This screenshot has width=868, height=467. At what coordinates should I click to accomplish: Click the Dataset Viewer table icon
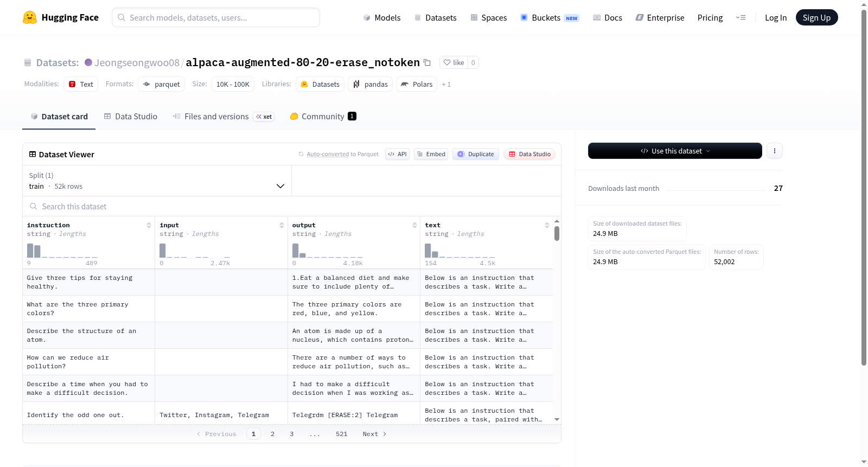pos(33,155)
